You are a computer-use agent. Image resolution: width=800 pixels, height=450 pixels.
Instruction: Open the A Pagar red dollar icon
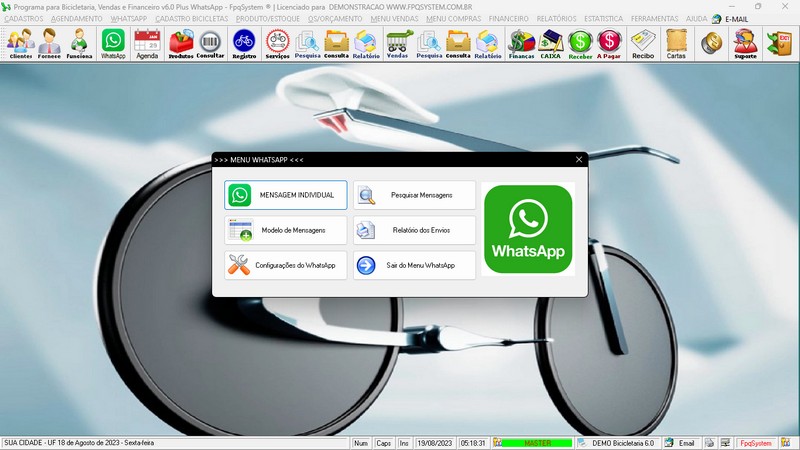609,43
